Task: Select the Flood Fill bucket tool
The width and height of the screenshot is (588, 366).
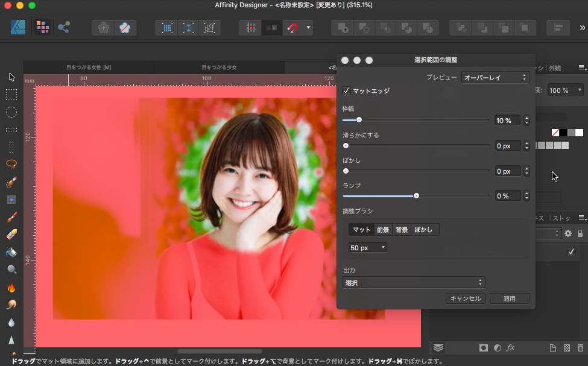Action: (x=11, y=251)
